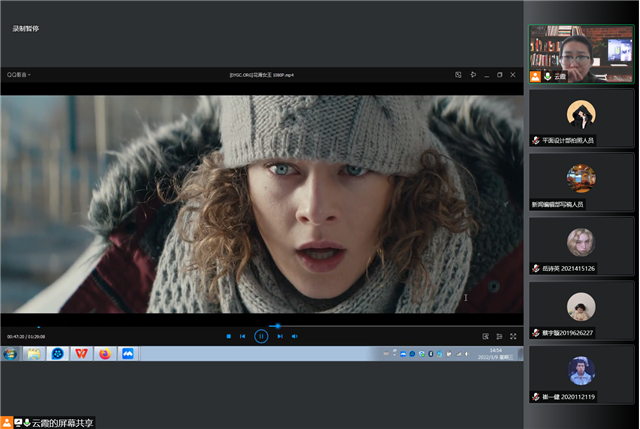The image size is (640, 429).
Task: Click muted mic icon of 平面设计部拍照人员
Action: coord(536,140)
